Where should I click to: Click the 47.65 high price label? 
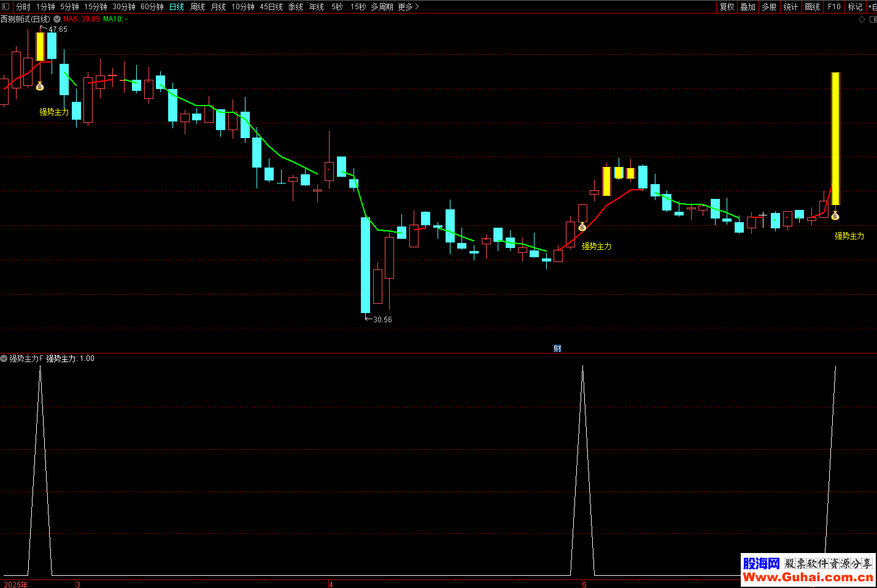[58, 29]
